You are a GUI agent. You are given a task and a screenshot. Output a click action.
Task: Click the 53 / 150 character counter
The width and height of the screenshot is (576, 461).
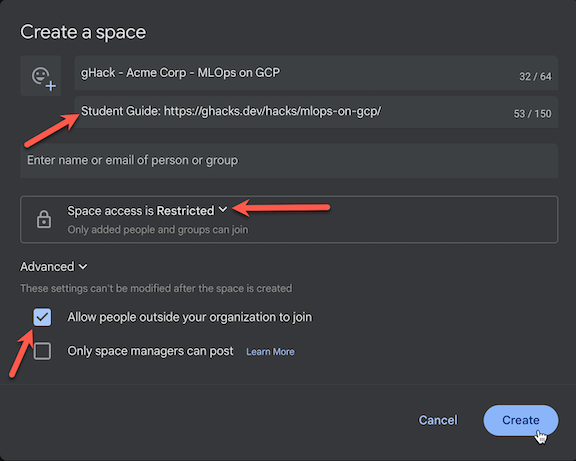pyautogui.click(x=532, y=114)
